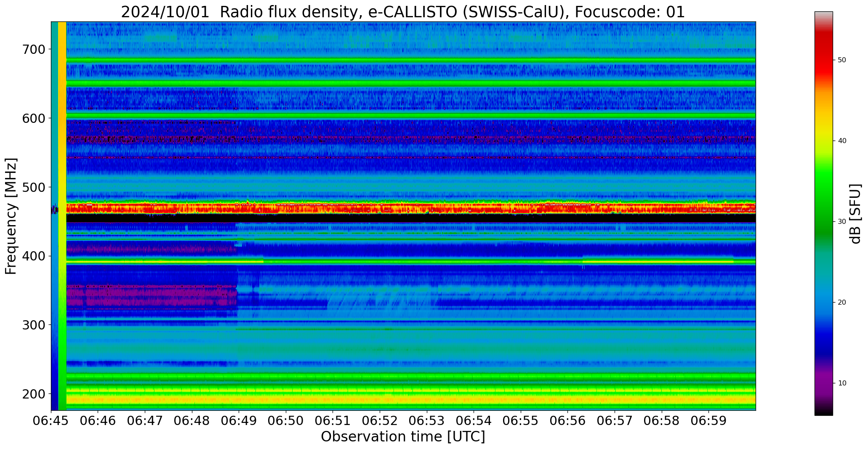The width and height of the screenshot is (868, 449).
Task: Click the 200 frequency tick label
Action: pos(33,394)
